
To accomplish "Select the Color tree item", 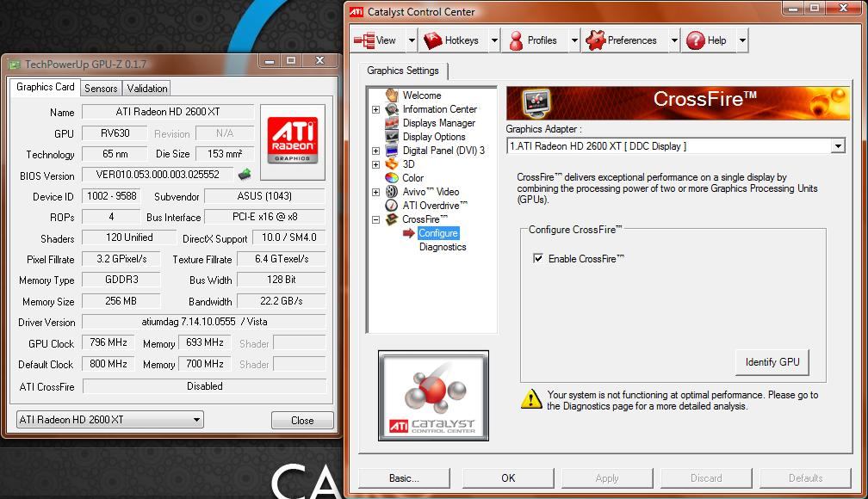I will click(413, 177).
